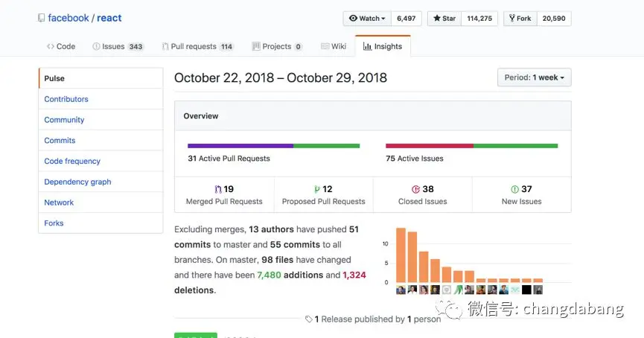
Task: Open the New Issues section
Action: coord(522,194)
